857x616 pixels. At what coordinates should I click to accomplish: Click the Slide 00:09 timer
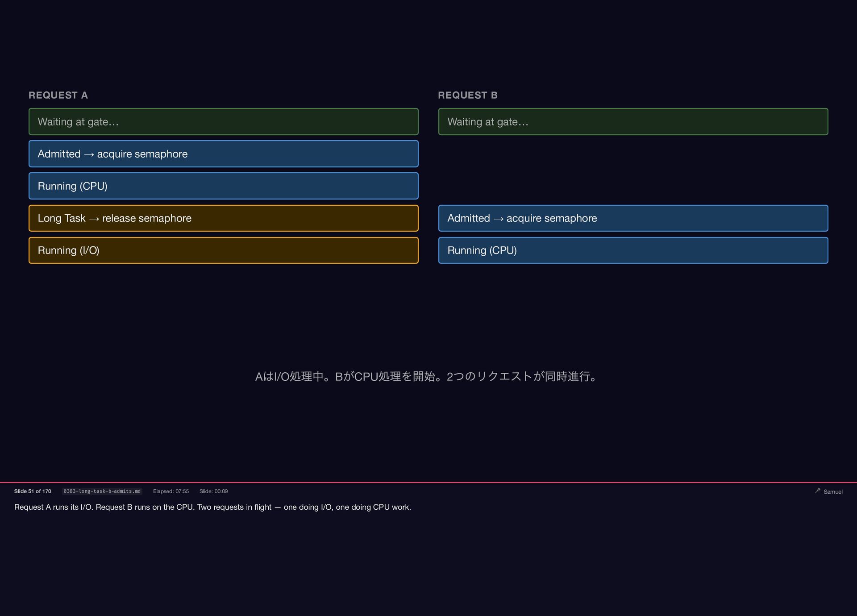pyautogui.click(x=213, y=491)
